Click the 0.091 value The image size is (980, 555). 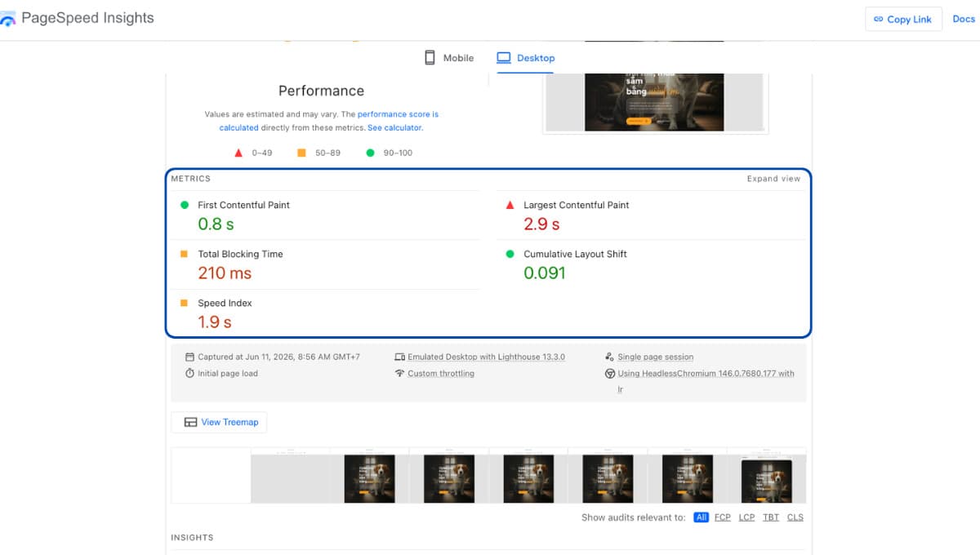(545, 273)
